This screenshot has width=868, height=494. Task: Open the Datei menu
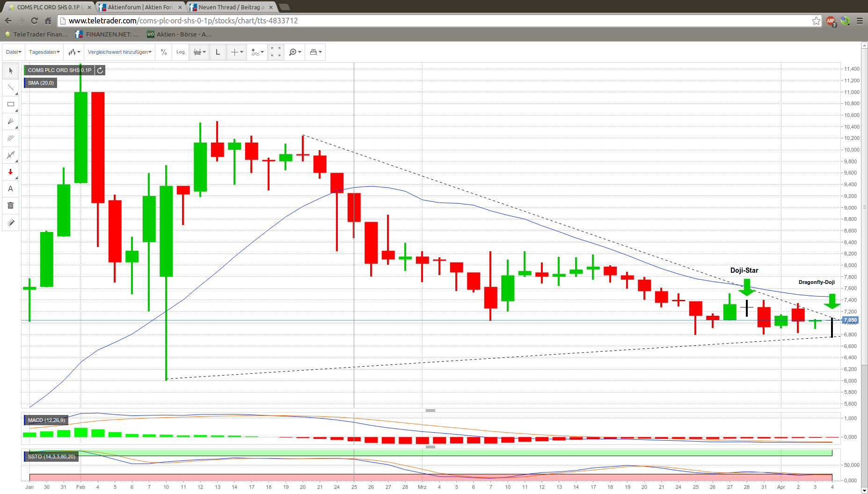pos(14,52)
